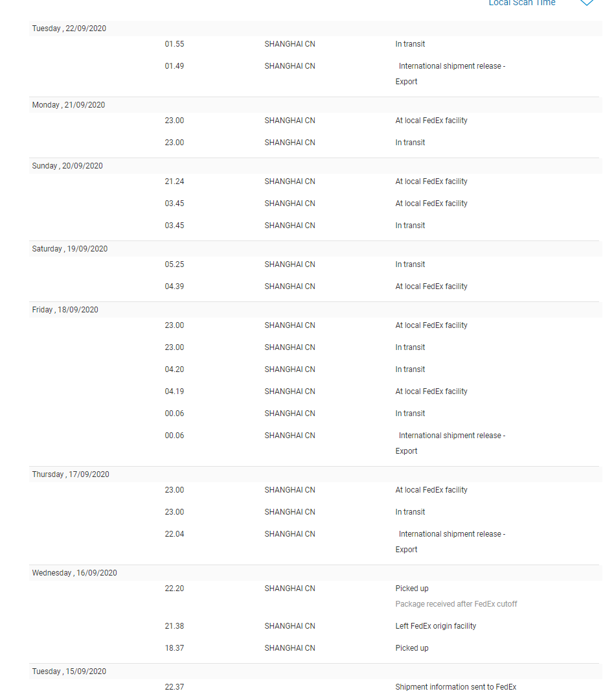
Task: Click the Saturday, 19/09/2020 date header
Action: pyautogui.click(x=70, y=249)
